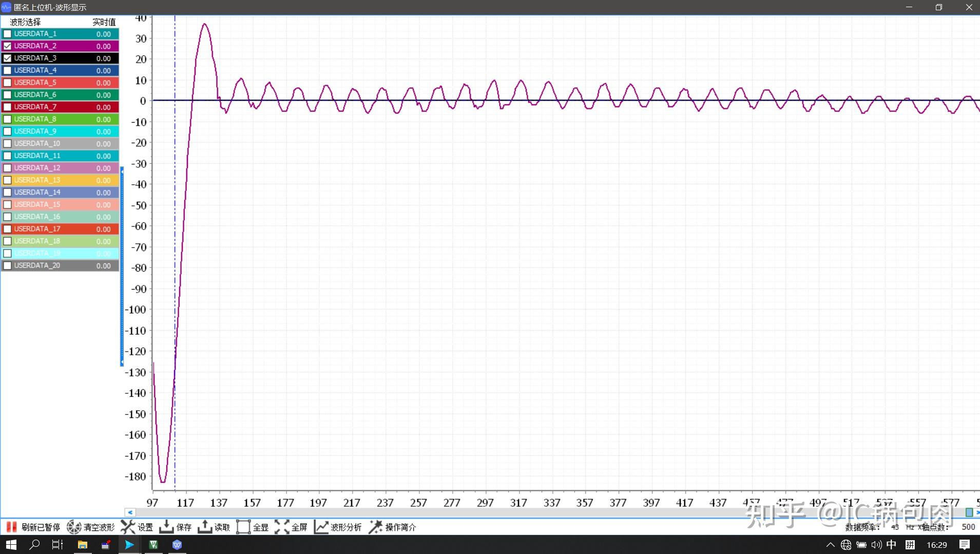This screenshot has width=980, height=554.
Task: Click the taskbar clock showing 16:29
Action: [936, 545]
